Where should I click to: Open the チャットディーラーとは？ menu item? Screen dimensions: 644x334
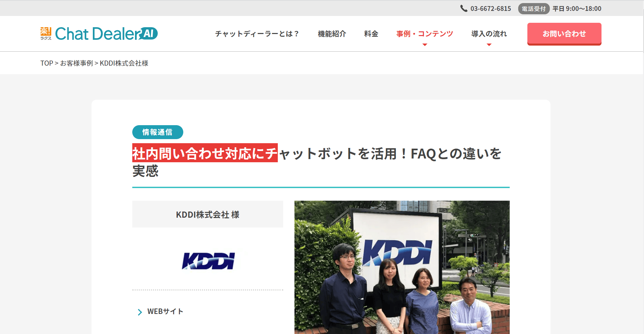(x=257, y=34)
